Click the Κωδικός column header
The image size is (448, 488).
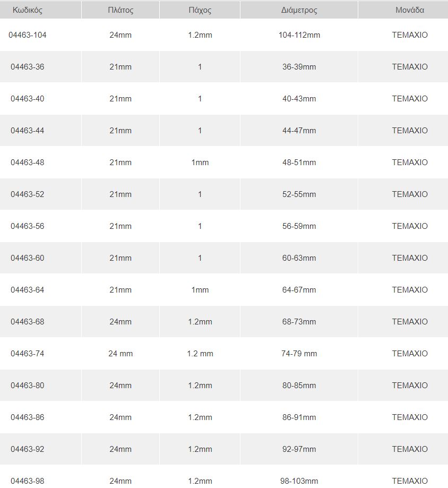point(28,10)
